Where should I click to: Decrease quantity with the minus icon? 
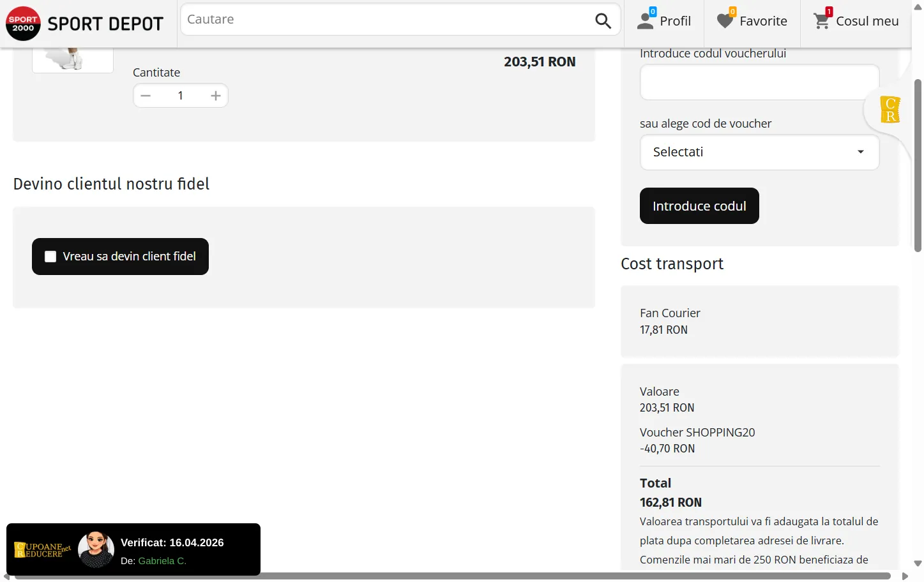point(146,96)
